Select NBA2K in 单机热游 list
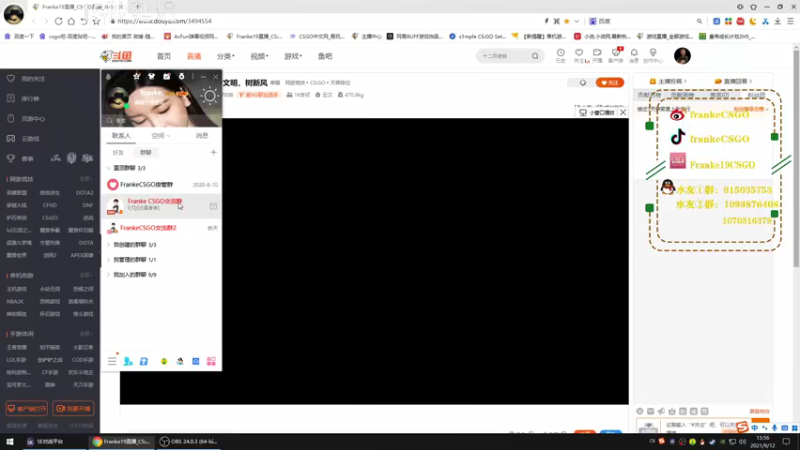The width and height of the screenshot is (800, 450). click(15, 302)
